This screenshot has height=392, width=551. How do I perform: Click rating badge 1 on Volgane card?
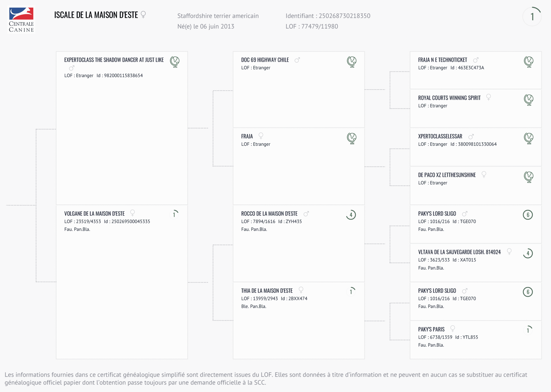(174, 215)
